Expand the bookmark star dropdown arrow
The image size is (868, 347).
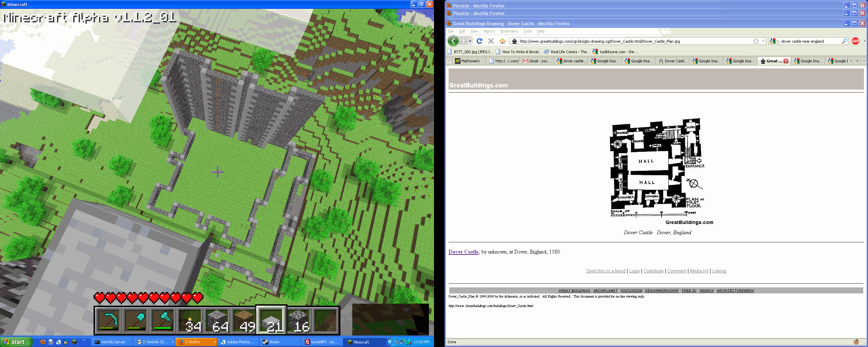[x=763, y=41]
